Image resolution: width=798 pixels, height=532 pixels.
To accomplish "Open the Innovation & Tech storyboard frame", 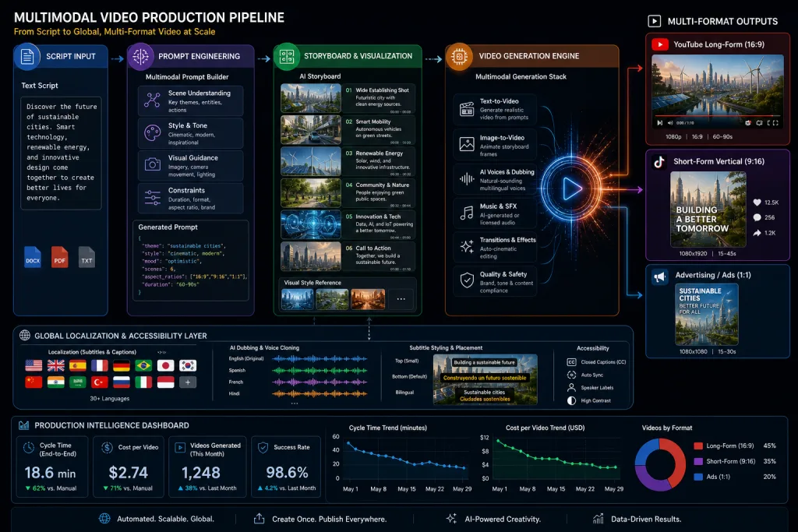I will click(310, 224).
